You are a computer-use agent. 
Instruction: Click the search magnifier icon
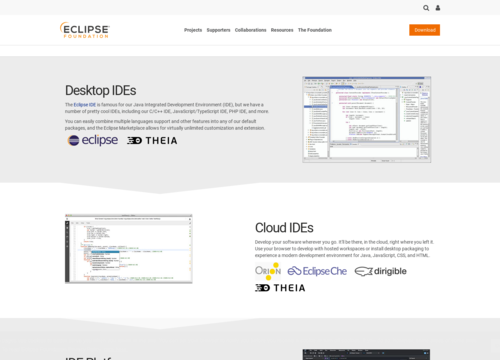(x=426, y=8)
